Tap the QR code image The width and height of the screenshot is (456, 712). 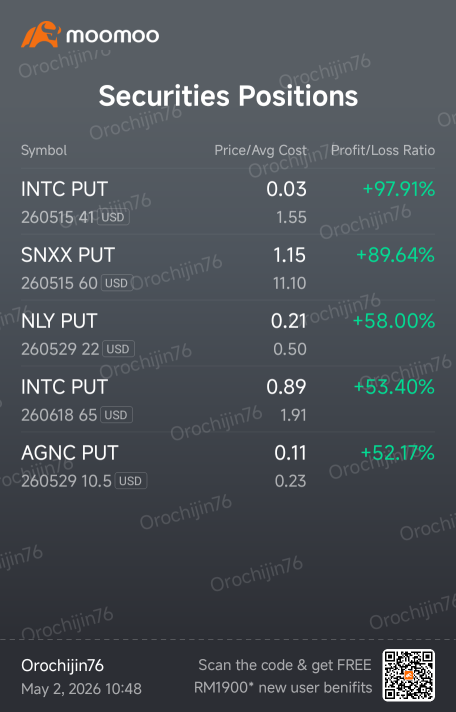408,675
